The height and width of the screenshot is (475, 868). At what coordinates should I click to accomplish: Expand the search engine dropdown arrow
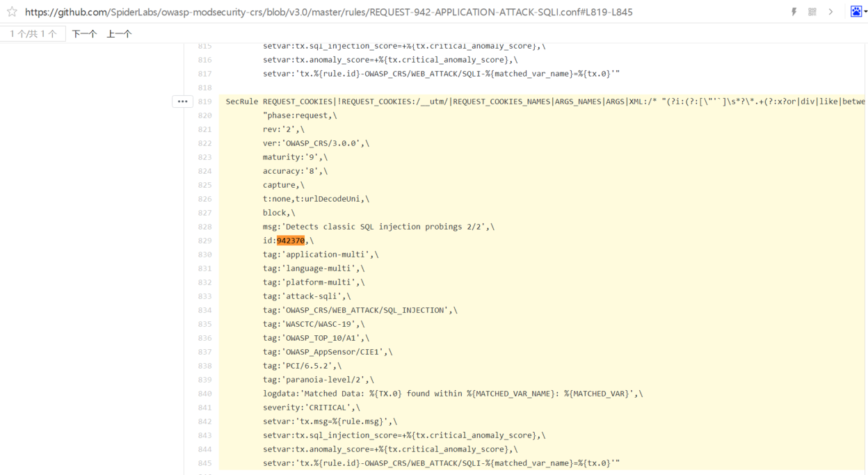pos(865,12)
